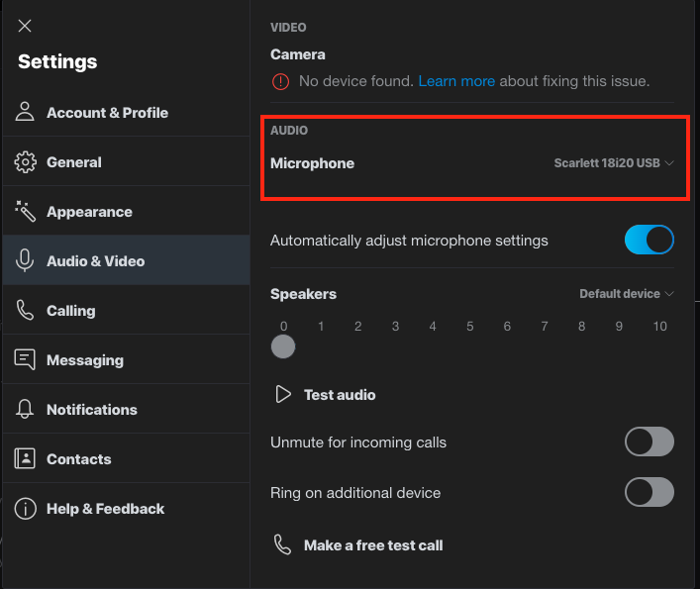Click the Account & Profile person icon

click(25, 112)
